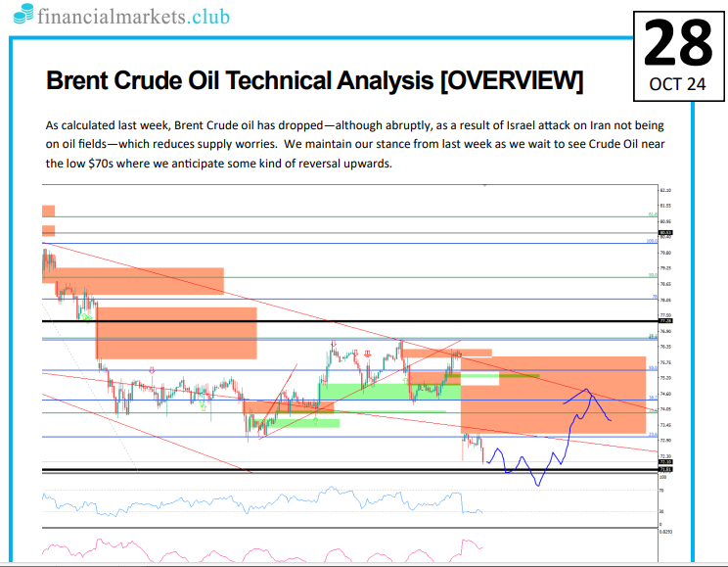
Task: Click the small orange square at chart top-left
Action: point(48,211)
